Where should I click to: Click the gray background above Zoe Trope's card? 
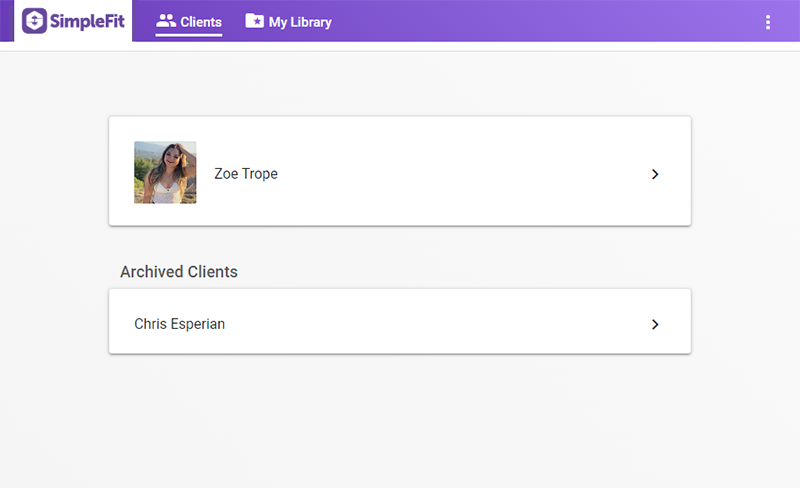click(400, 85)
